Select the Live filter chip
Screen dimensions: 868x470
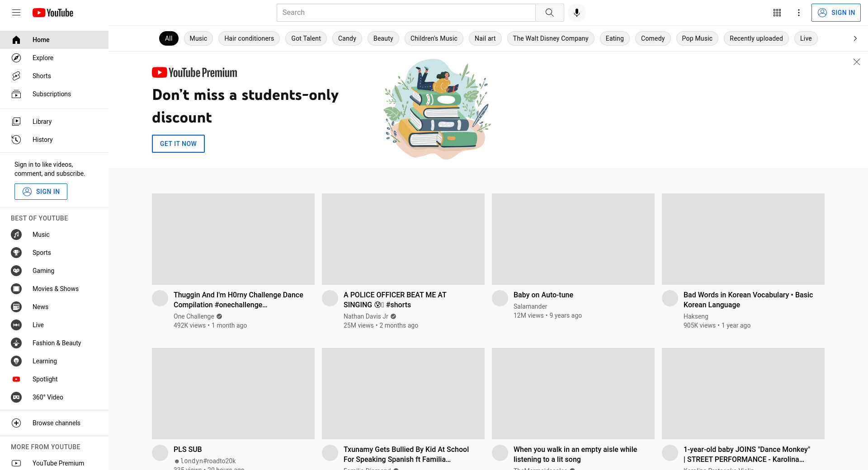click(x=806, y=38)
